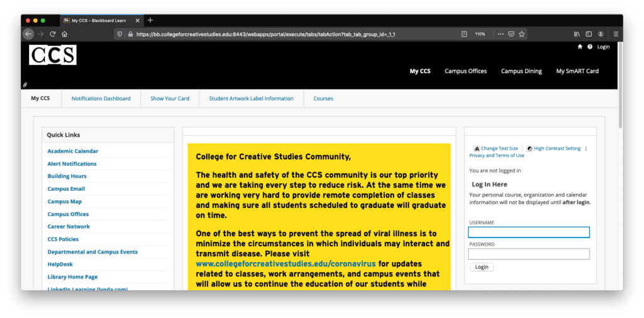Viewport: 644px width, 318px height.
Task: Click the CCS logo in the header
Action: pyautogui.click(x=53, y=55)
